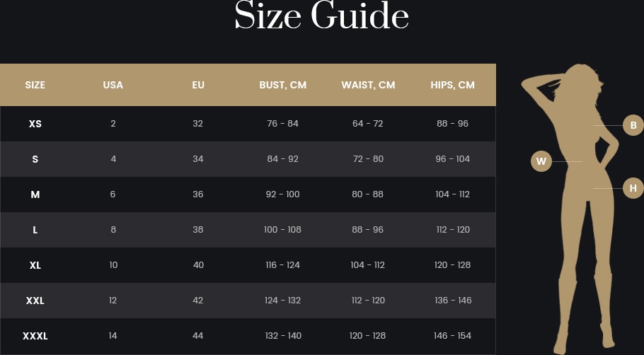
Task: Click the H hips marker circle
Action: (x=633, y=188)
